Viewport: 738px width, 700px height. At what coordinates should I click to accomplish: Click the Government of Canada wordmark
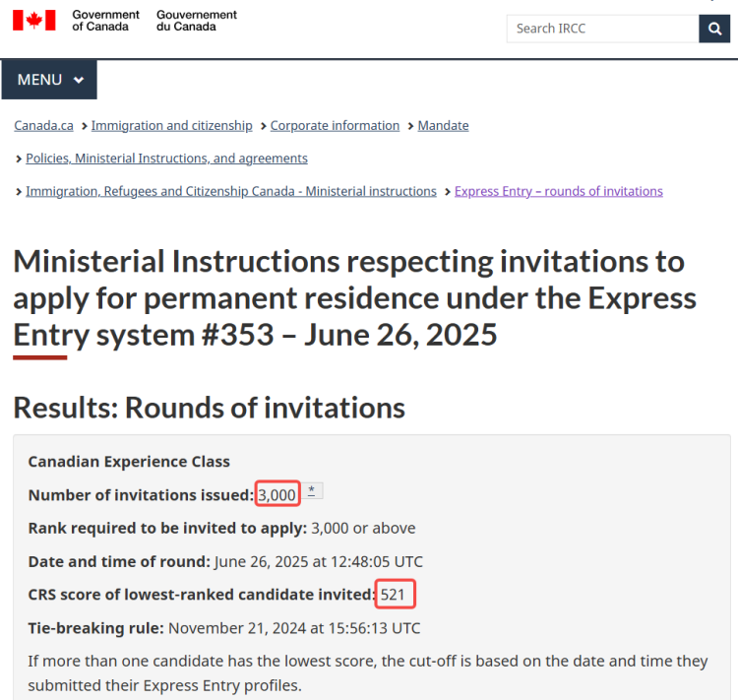105,21
